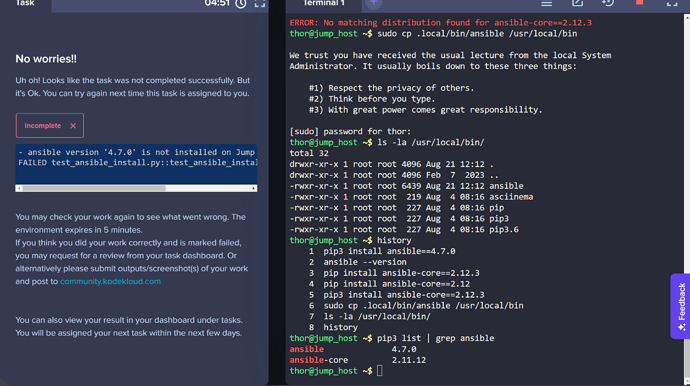690x386 pixels.
Task: Expand the Task panel to fullscreen
Action: point(260,4)
